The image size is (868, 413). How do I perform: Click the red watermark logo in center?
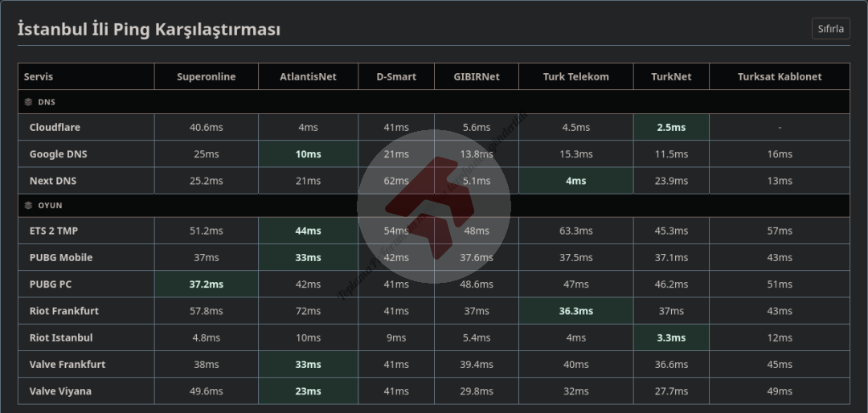click(434, 206)
